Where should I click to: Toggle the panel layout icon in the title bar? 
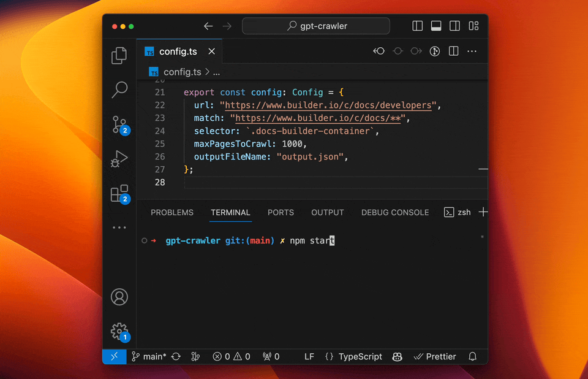pos(436,26)
